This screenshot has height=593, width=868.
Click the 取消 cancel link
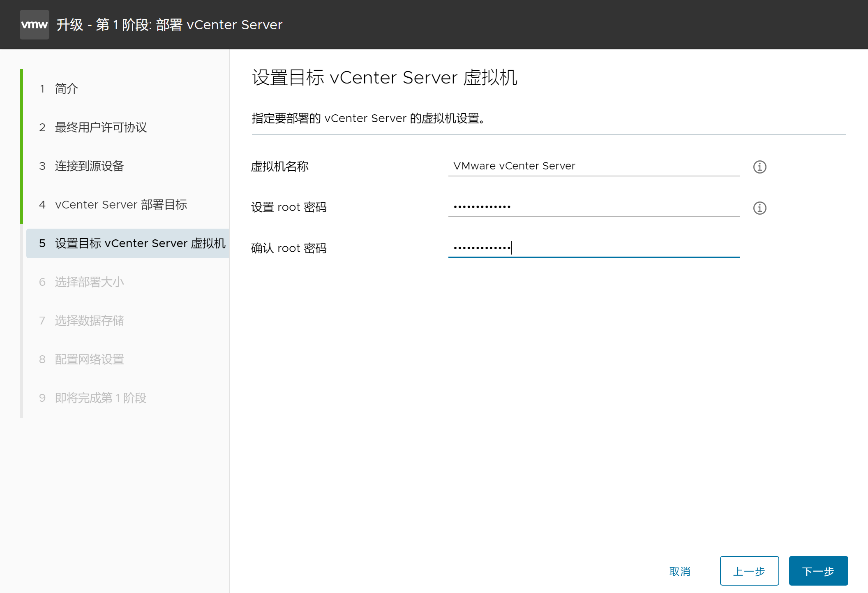click(x=680, y=571)
